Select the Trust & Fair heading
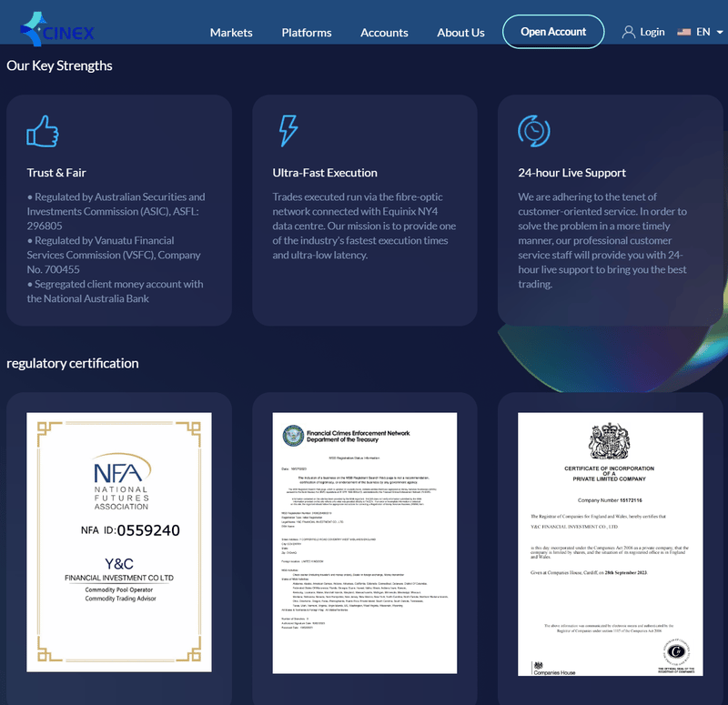The height and width of the screenshot is (705, 728). (56, 173)
